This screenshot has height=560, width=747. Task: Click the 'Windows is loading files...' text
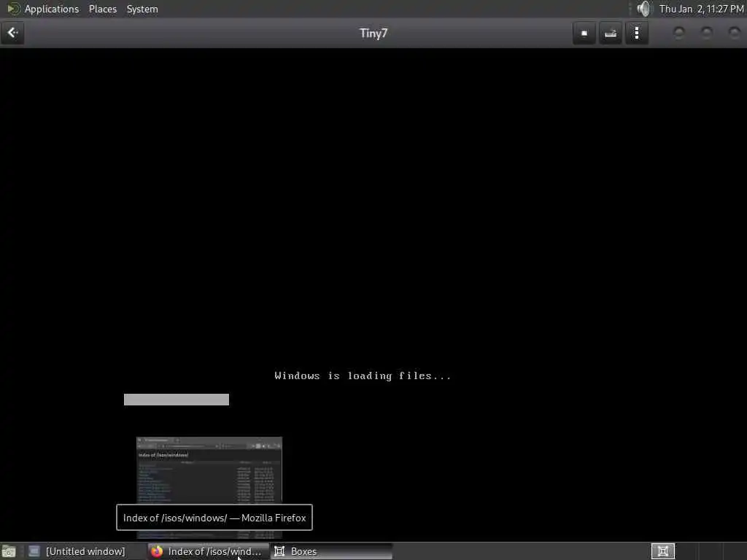[x=363, y=376]
